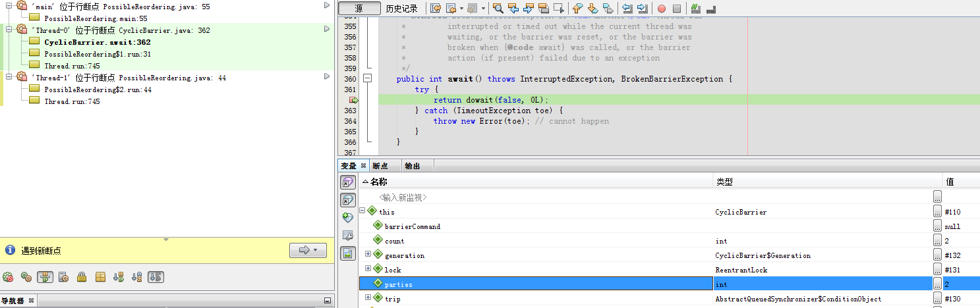Click the Back navigation icon
The width and height of the screenshot is (980, 308).
coord(451,9)
